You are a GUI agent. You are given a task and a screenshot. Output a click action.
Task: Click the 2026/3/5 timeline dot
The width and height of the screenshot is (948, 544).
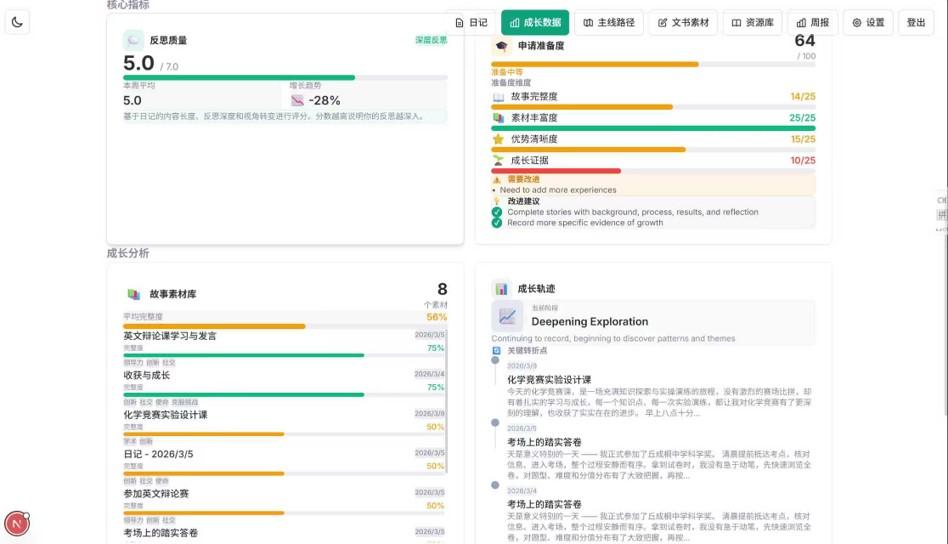tap(495, 423)
